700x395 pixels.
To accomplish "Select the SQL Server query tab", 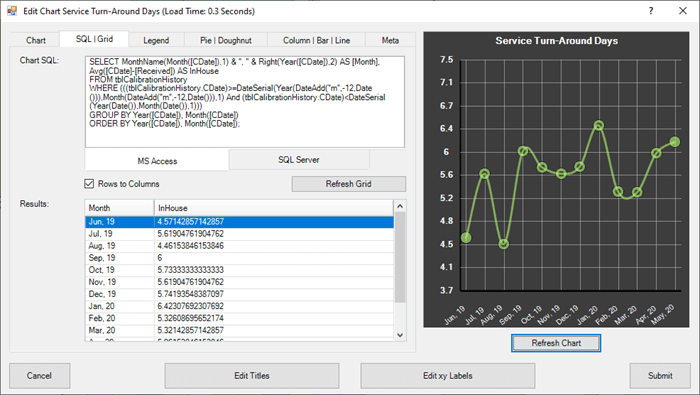I will 299,159.
